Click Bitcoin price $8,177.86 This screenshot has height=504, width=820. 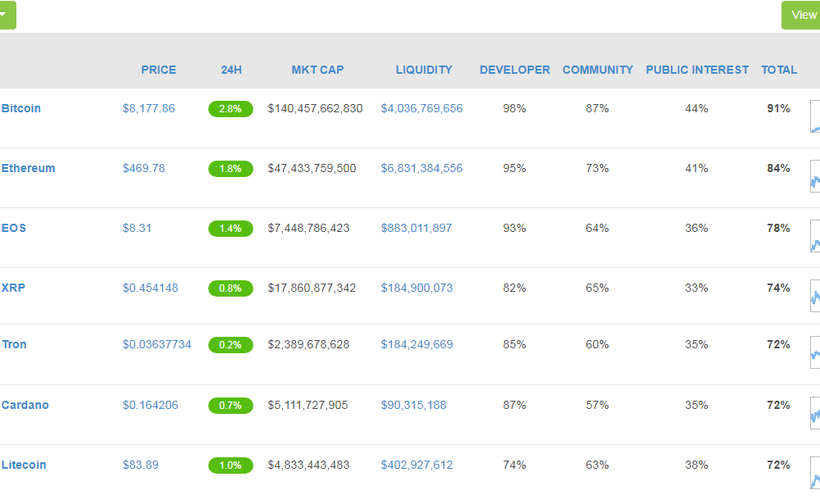[x=148, y=109]
